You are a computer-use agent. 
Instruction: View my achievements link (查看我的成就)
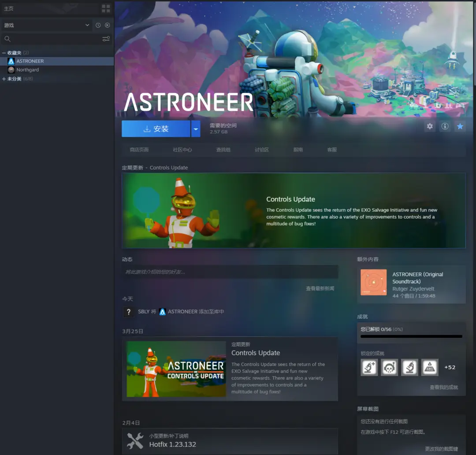444,388
